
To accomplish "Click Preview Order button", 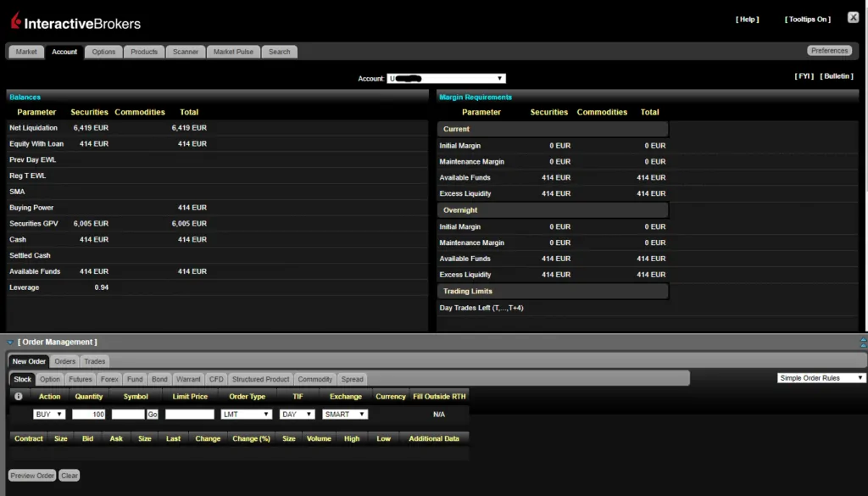I will [32, 476].
